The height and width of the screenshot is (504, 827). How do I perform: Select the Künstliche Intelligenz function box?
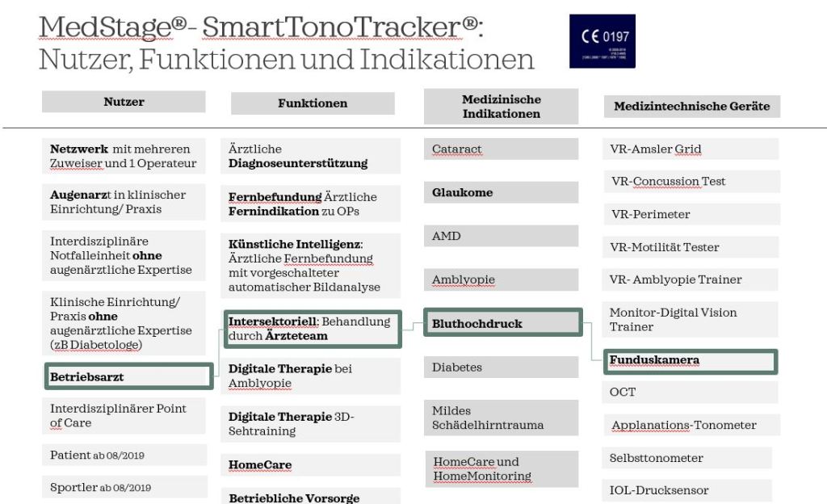(x=311, y=265)
